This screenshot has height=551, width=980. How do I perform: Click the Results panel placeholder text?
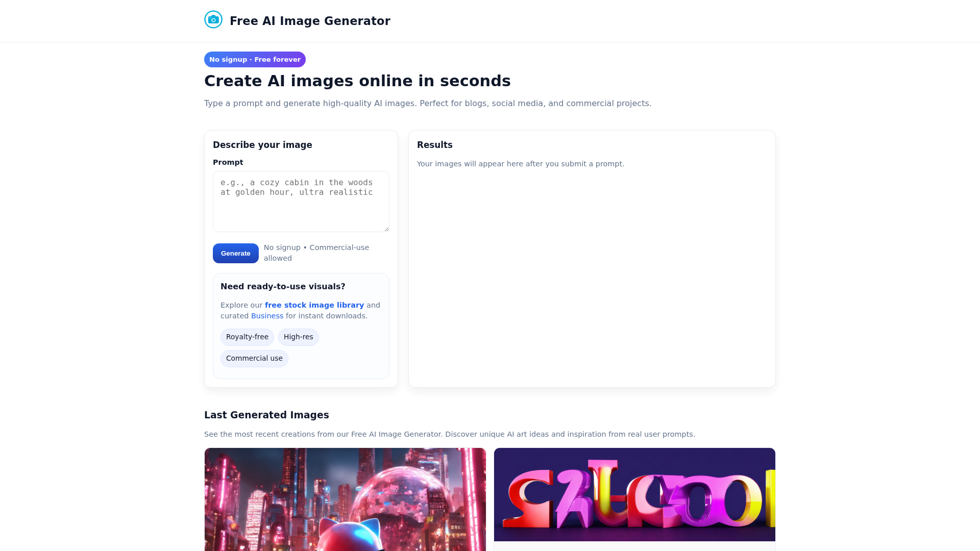[x=521, y=164]
